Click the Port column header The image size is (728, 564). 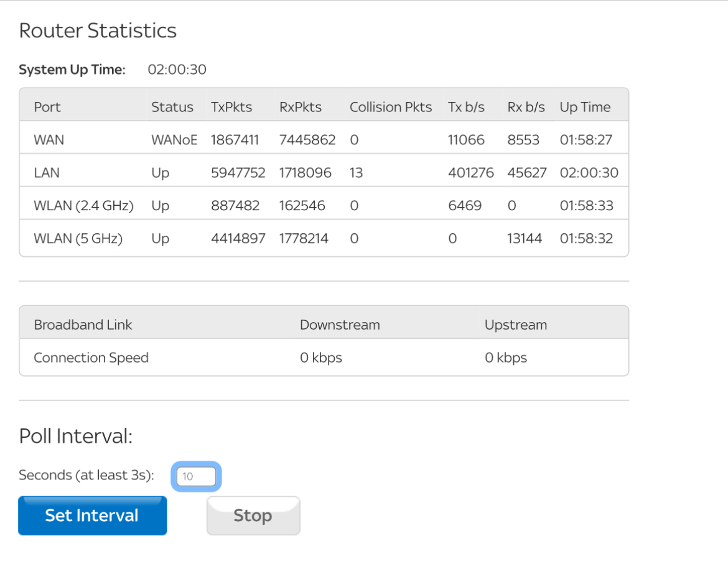pyautogui.click(x=47, y=107)
